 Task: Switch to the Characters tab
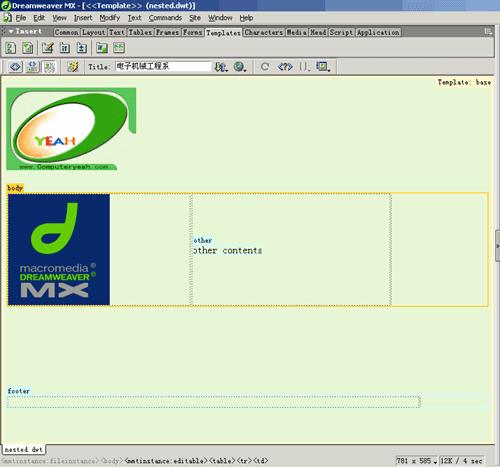[264, 32]
